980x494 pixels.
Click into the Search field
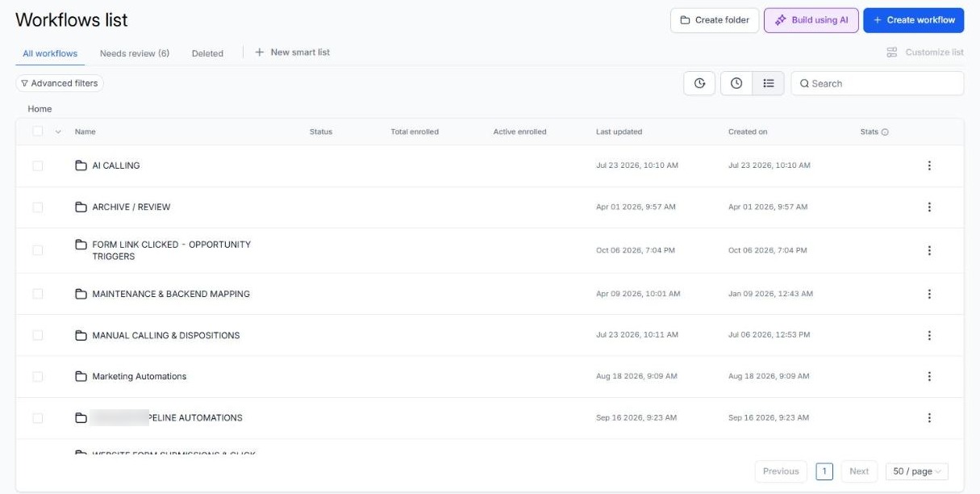coord(878,83)
